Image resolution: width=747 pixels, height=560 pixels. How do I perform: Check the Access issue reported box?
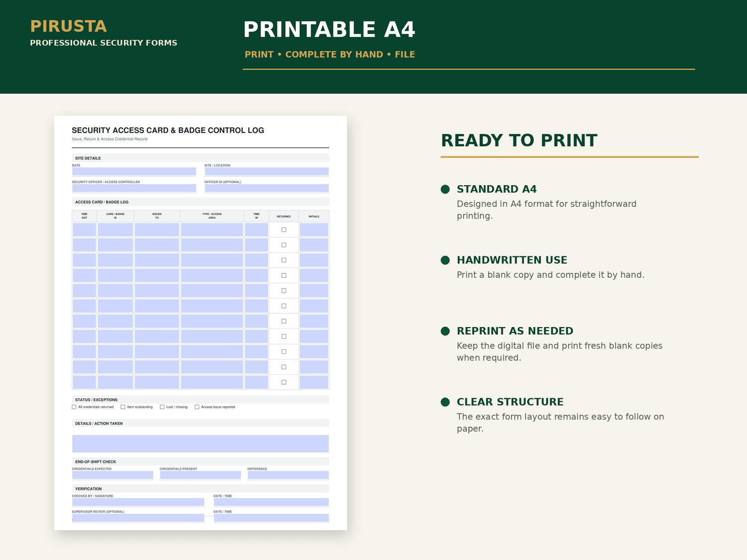197,407
